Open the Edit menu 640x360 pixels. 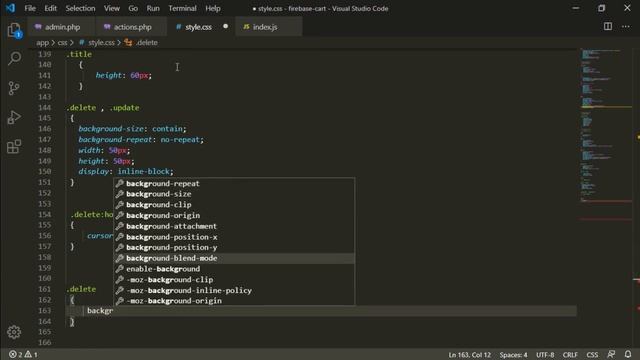50,8
